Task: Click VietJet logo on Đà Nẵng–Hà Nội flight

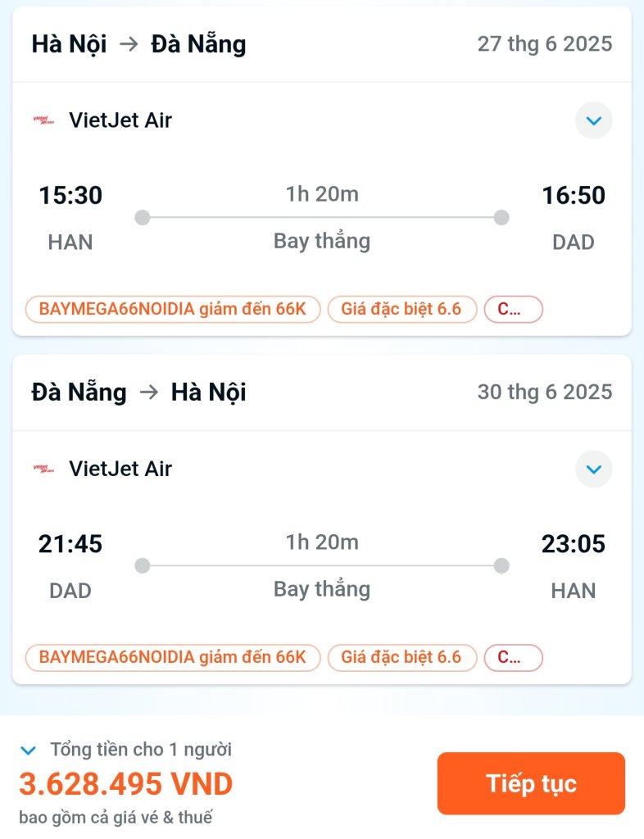Action: point(43,469)
